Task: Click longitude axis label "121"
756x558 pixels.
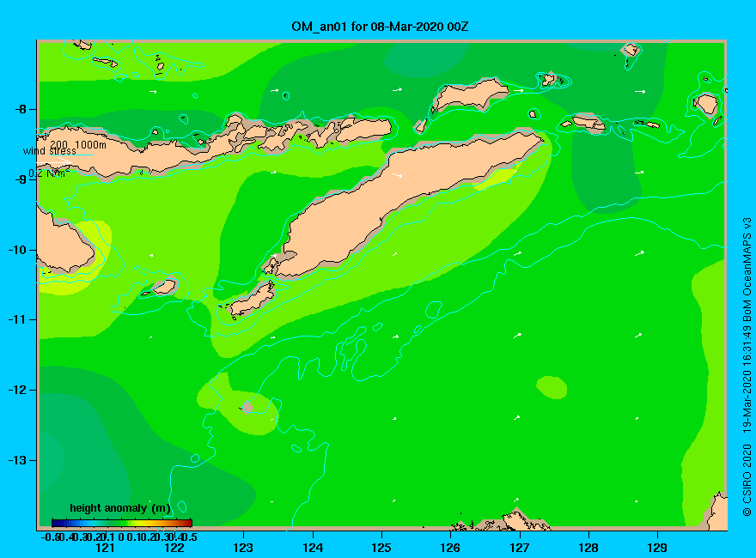Action: 105,548
